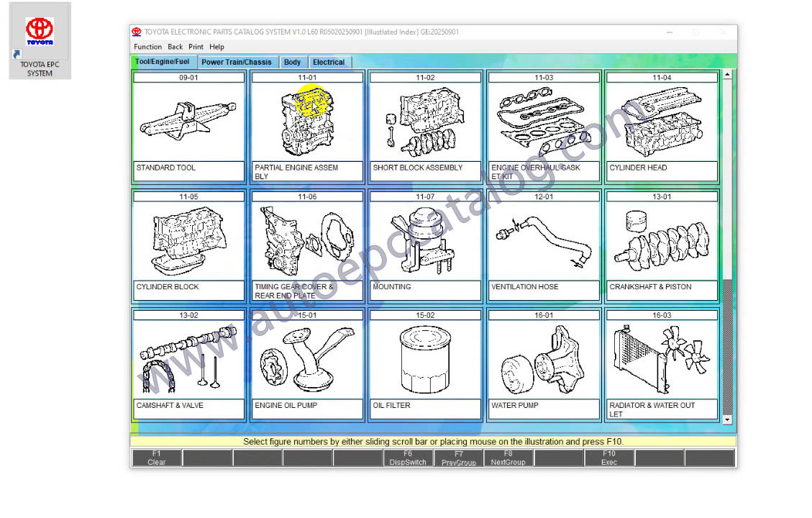This screenshot has height=518, width=812.
Task: Select the Timing Gear Cover illustration
Action: coord(307,240)
